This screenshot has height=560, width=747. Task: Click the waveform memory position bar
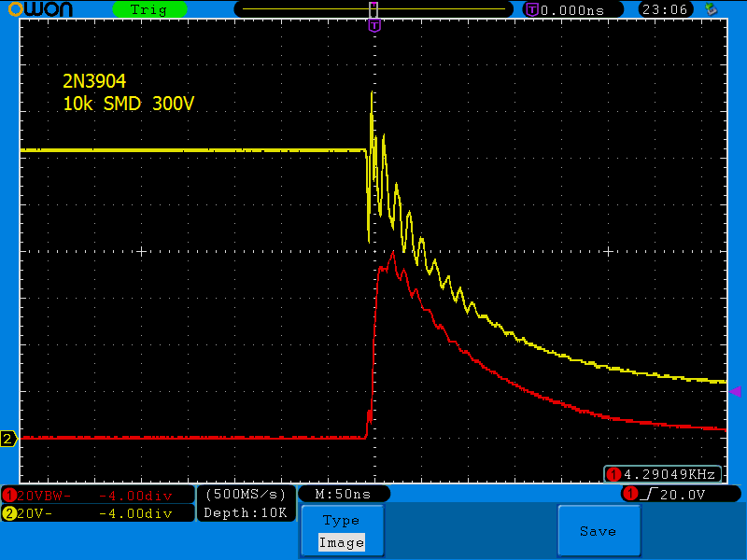pyautogui.click(x=373, y=9)
